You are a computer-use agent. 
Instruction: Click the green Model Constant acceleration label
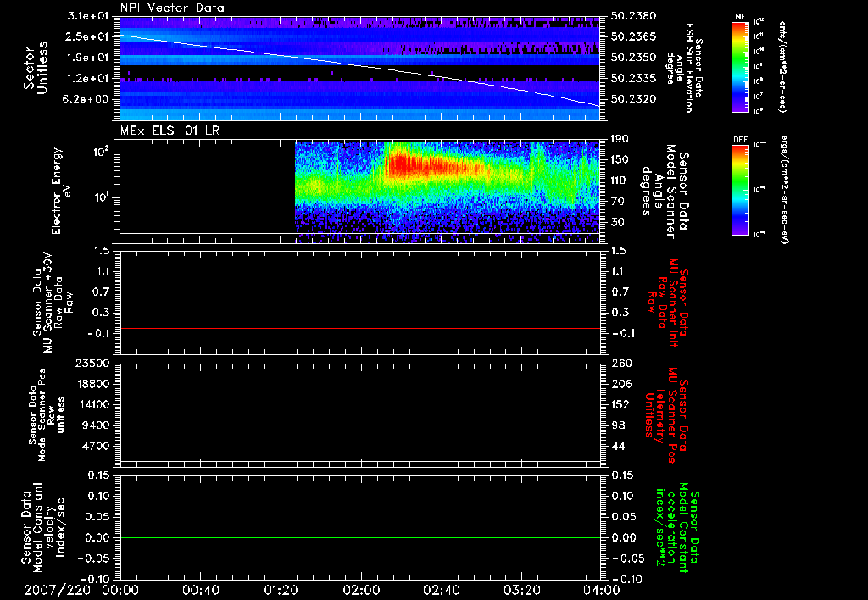click(677, 529)
